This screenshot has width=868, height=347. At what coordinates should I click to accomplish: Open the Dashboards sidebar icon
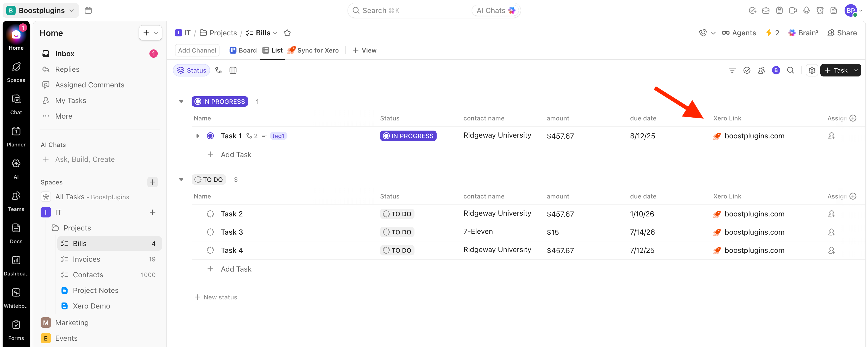16,265
